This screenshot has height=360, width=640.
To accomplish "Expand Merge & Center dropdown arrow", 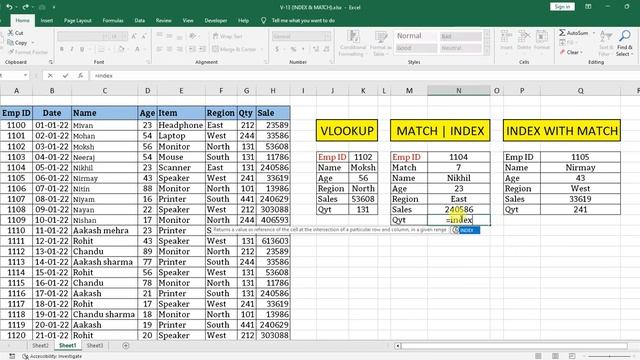I will 262,49.
